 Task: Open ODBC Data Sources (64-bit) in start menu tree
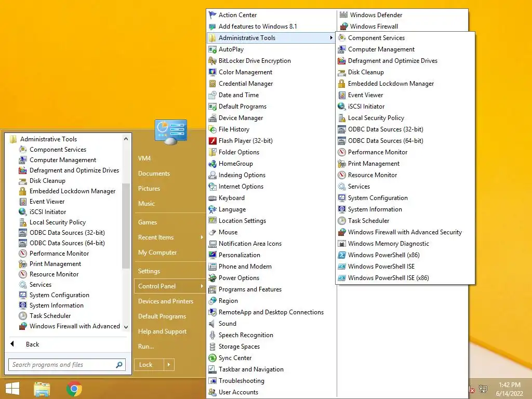pos(67,243)
